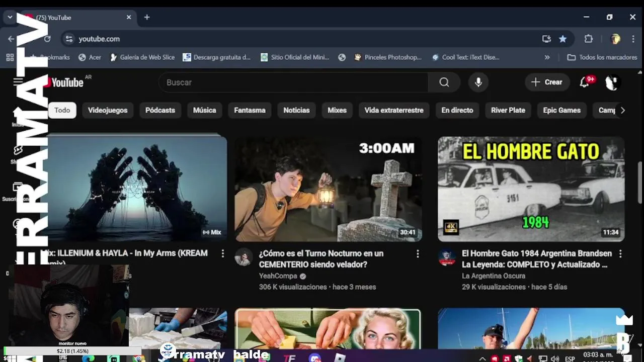Go back to the previous page
The image size is (644, 362).
tap(11, 39)
